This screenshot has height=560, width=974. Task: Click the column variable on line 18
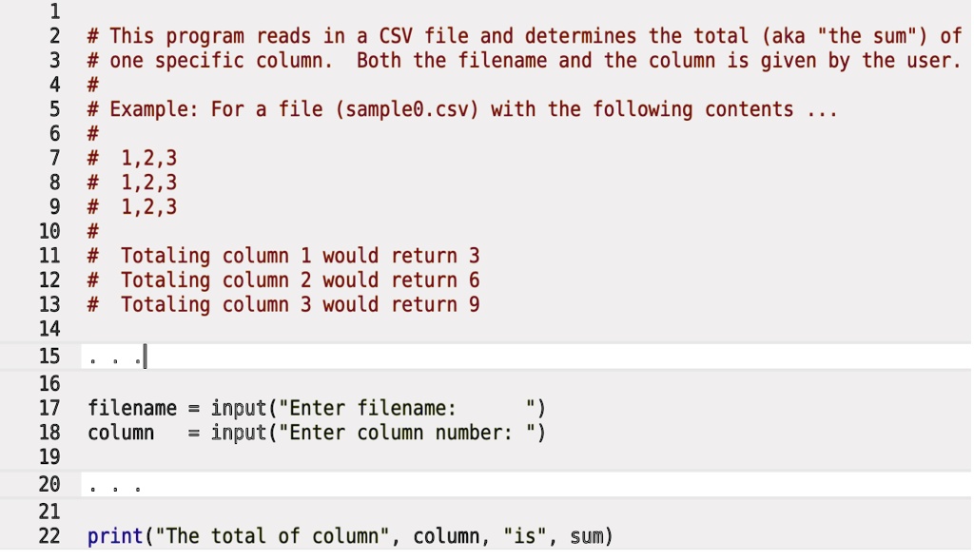[x=121, y=432]
